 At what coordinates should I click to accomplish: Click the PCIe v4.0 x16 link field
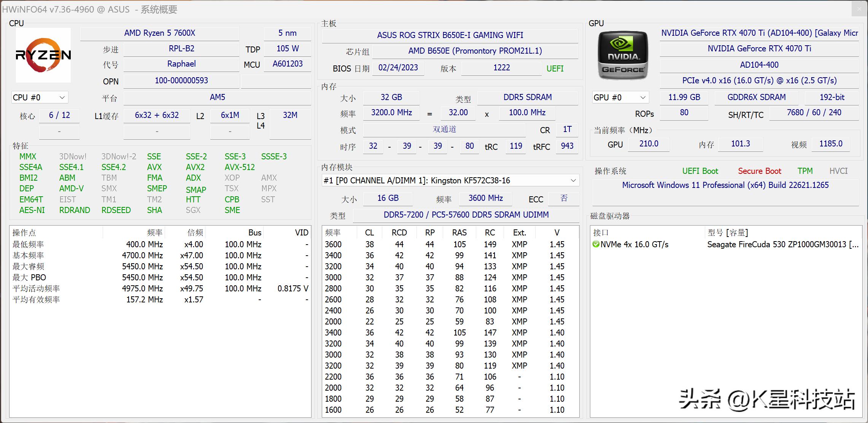(759, 81)
